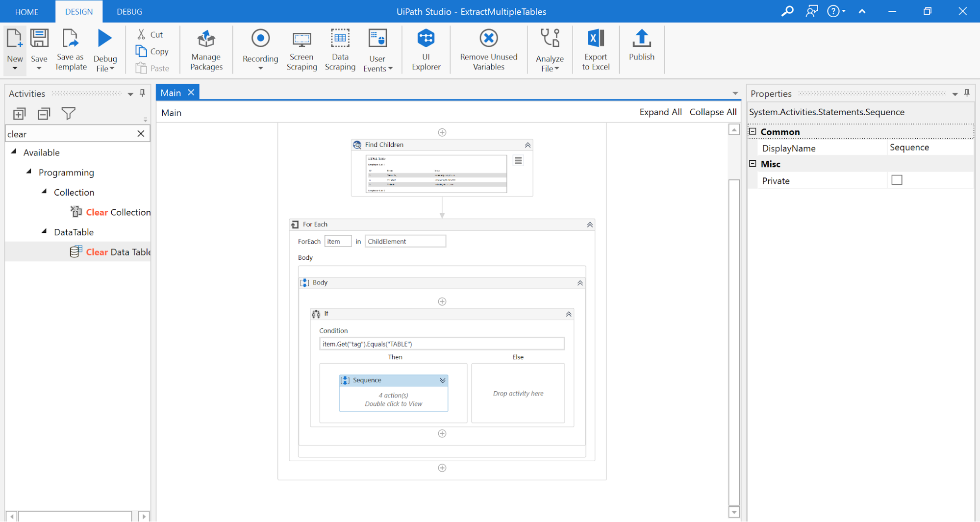Toggle the Private checkbox
Viewport: 980px width, 522px height.
[897, 180]
